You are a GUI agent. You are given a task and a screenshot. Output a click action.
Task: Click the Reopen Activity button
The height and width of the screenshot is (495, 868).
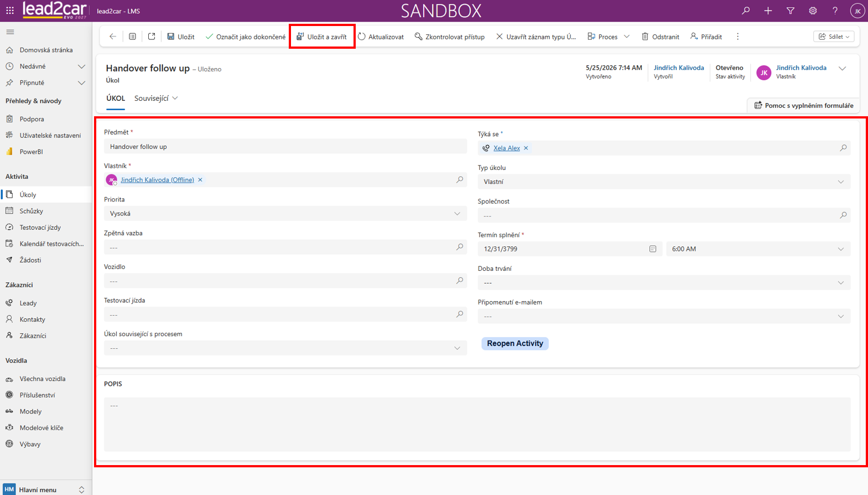(515, 343)
